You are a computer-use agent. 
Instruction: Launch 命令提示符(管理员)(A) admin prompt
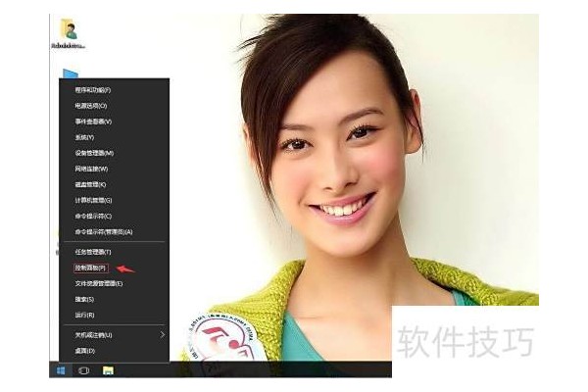114,232
